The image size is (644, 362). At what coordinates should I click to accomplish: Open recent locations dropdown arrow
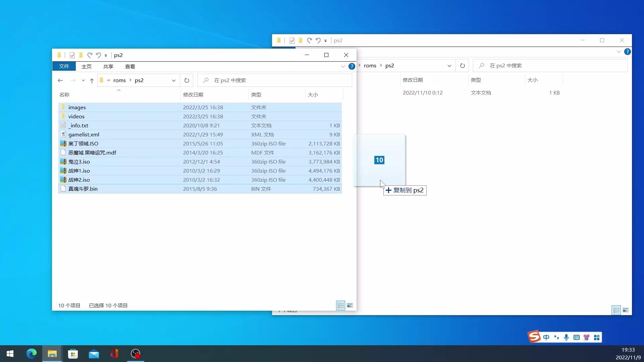tap(83, 80)
